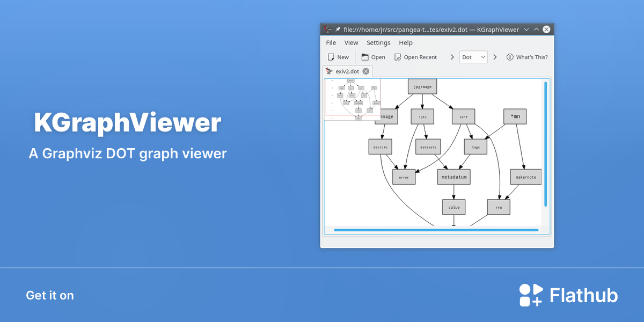The image size is (644, 322).
Task: Click the New toolbar button
Action: tap(338, 57)
